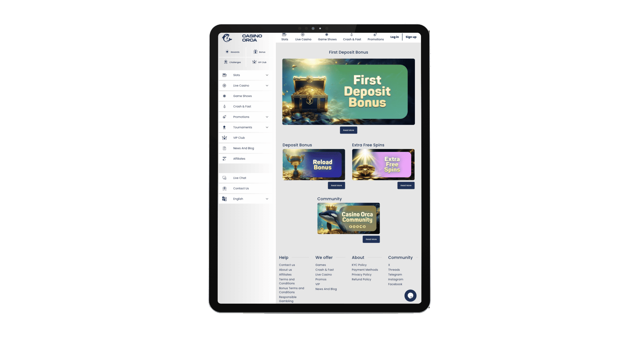Click Read More on Extra Free Spins
This screenshot has width=639, height=364.
pos(406,185)
